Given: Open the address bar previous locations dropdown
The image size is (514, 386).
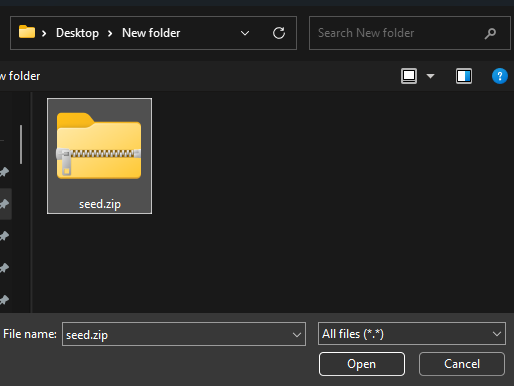Looking at the screenshot, I should coord(245,33).
